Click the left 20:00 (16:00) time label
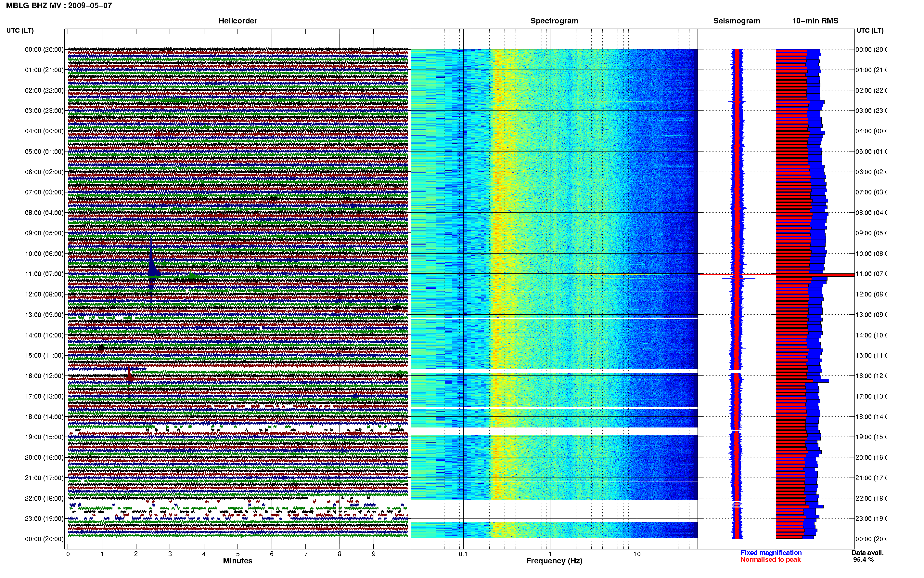This screenshot has width=924, height=578. pos(44,458)
